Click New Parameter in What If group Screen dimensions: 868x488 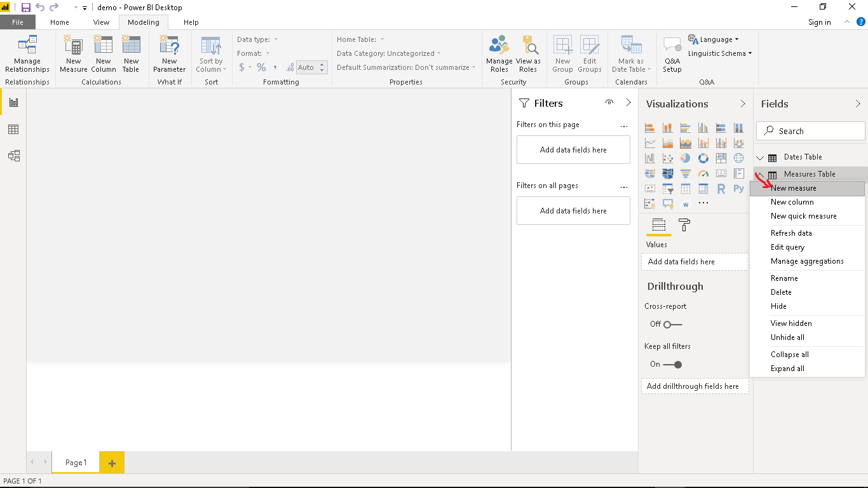click(170, 55)
